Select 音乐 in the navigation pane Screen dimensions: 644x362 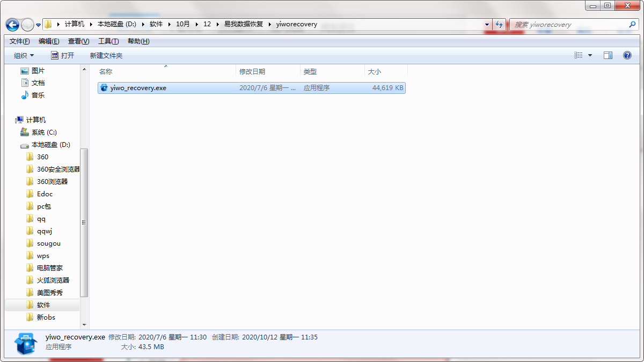(32, 95)
